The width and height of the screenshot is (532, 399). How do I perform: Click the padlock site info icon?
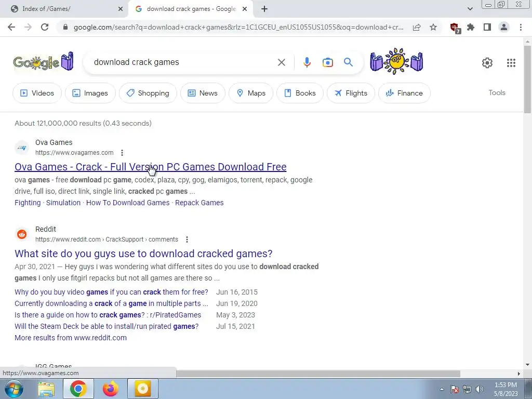(65, 27)
